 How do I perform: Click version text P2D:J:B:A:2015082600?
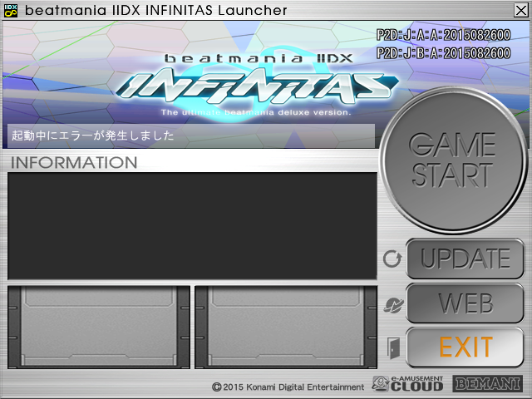coord(443,53)
